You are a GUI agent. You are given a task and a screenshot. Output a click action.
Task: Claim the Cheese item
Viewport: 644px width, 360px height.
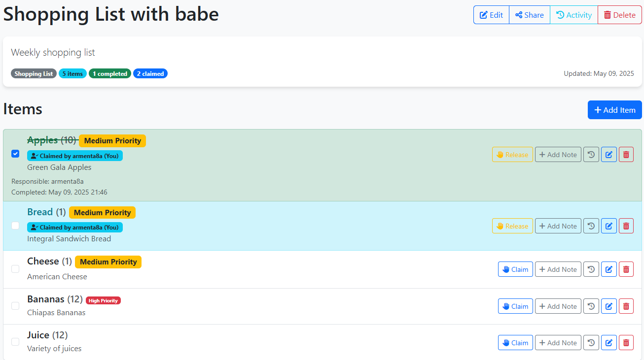pos(515,269)
